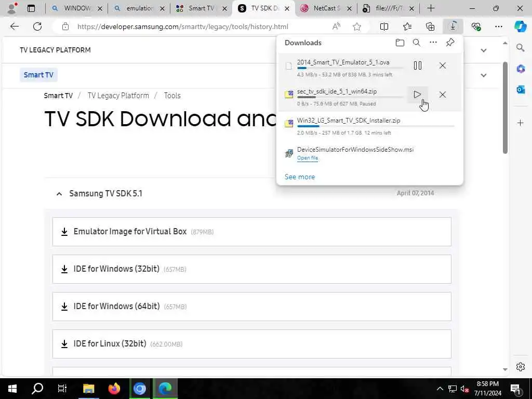This screenshot has width=532, height=399.
Task: Collapse the Samsung TV SDK 5.1 section
Action: pyautogui.click(x=59, y=194)
